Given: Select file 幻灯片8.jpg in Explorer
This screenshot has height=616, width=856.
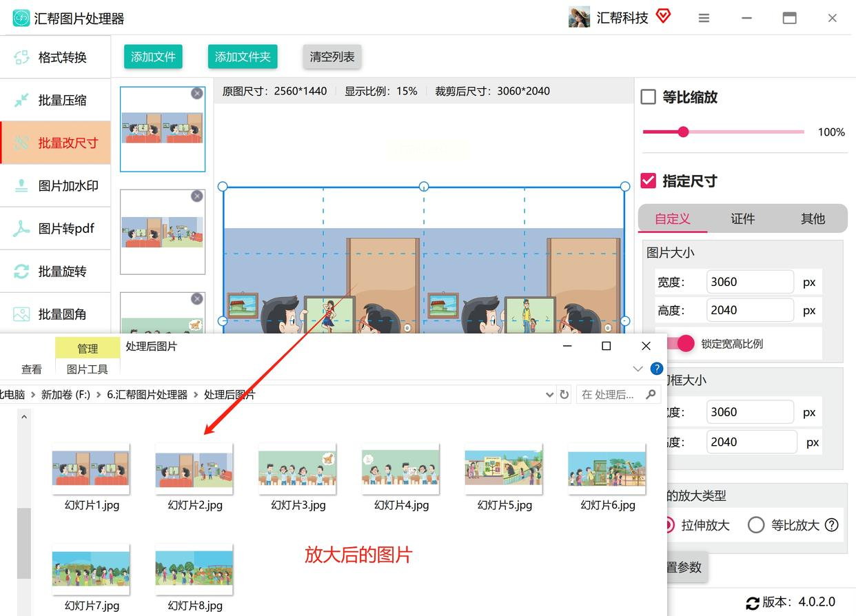Looking at the screenshot, I should (195, 577).
